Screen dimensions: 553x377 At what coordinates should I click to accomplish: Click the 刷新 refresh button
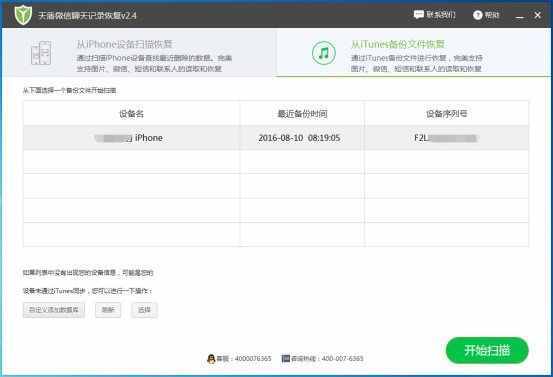108,310
